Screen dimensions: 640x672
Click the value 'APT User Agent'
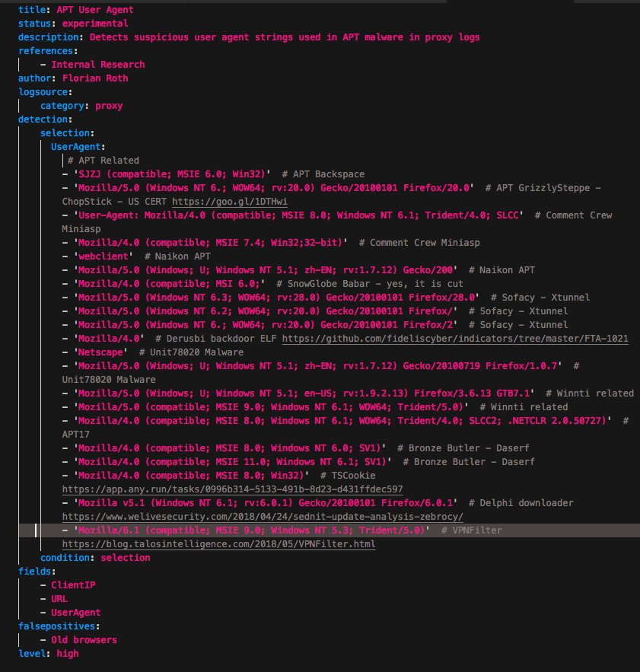point(94,9)
